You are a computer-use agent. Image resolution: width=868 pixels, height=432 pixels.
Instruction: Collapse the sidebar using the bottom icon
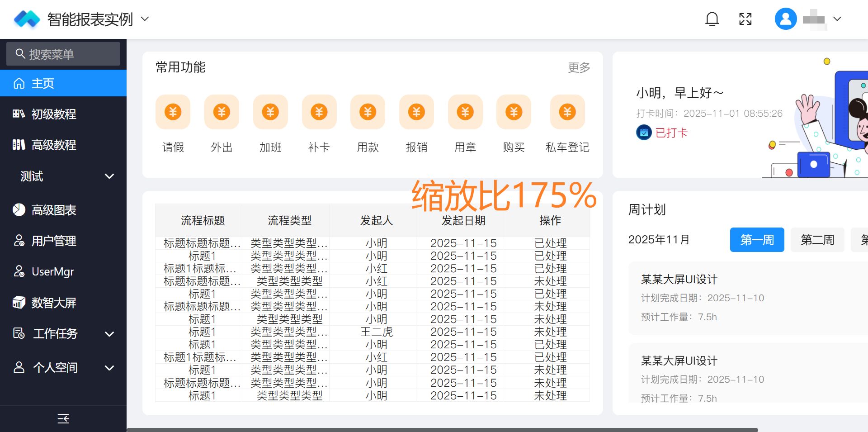click(x=63, y=418)
